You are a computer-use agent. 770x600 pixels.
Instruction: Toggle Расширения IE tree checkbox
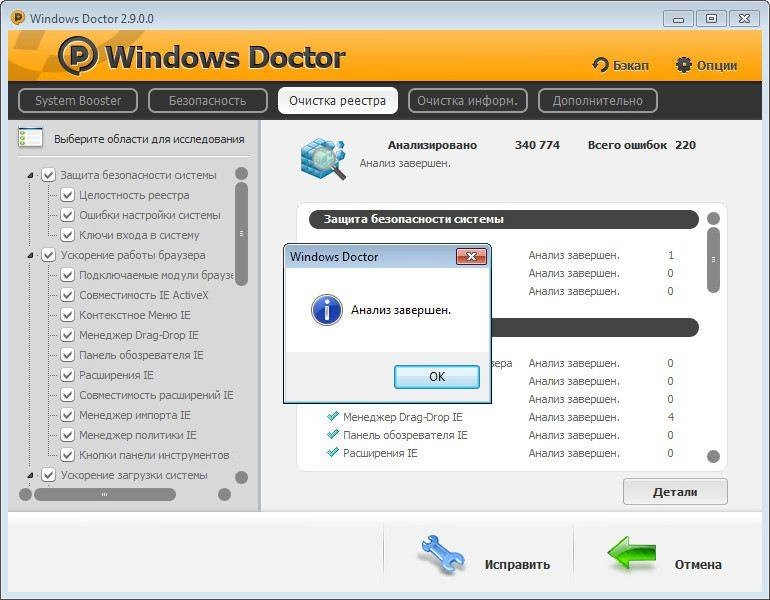tap(67, 375)
